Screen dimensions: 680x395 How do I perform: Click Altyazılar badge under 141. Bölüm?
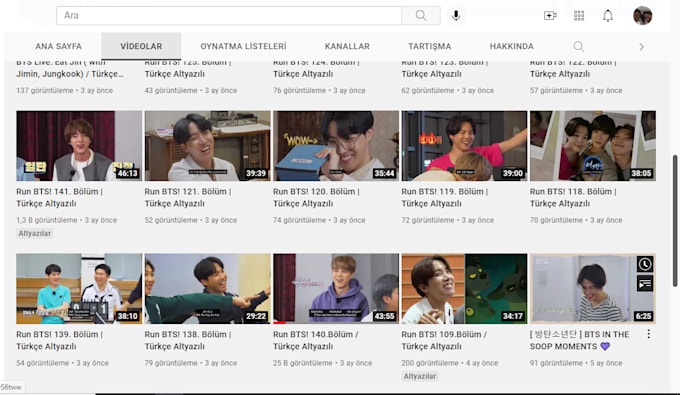click(35, 233)
